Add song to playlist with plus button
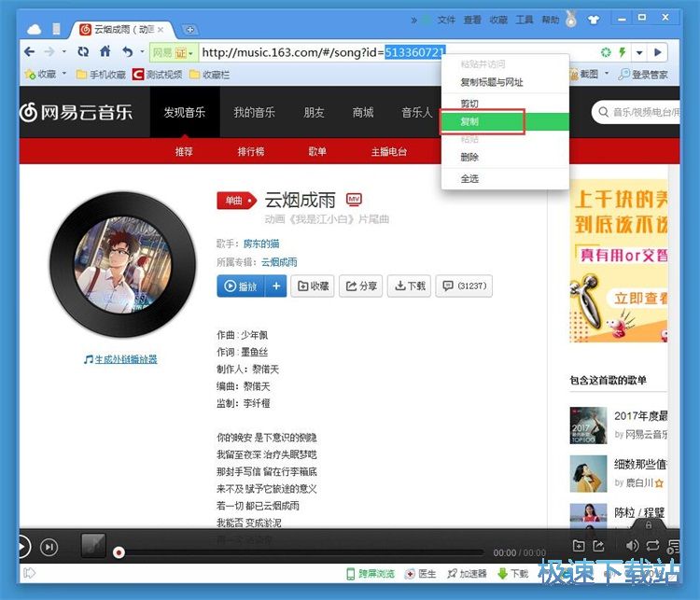Image resolution: width=700 pixels, height=600 pixels. click(x=276, y=286)
